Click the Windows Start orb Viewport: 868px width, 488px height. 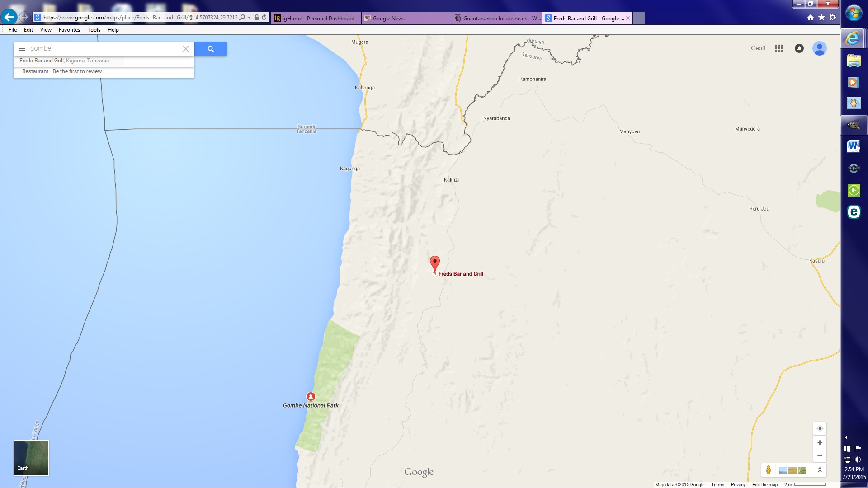(x=854, y=13)
